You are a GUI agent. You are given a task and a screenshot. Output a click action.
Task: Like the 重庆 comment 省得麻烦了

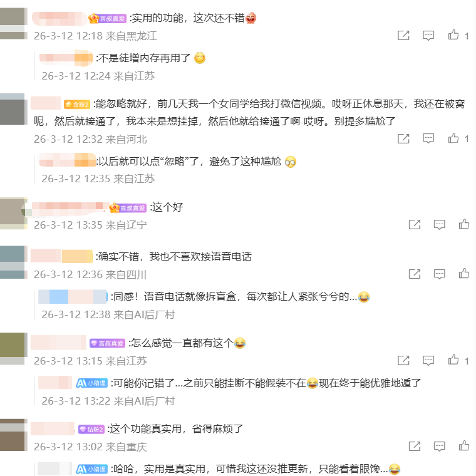click(x=464, y=446)
